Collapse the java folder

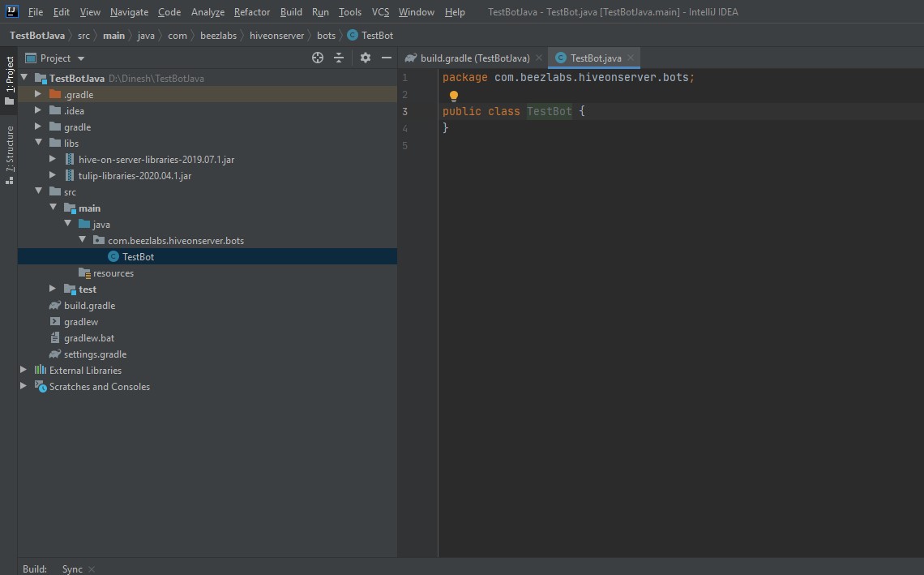68,224
